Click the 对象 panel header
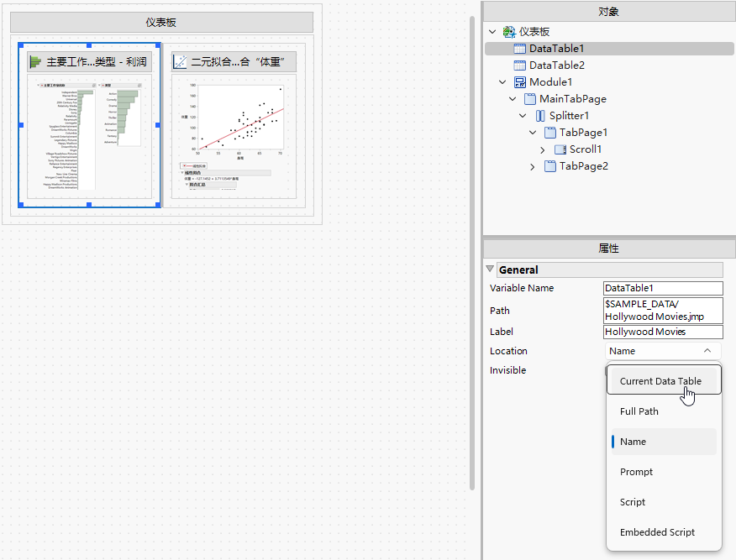This screenshot has width=736, height=560. point(609,11)
